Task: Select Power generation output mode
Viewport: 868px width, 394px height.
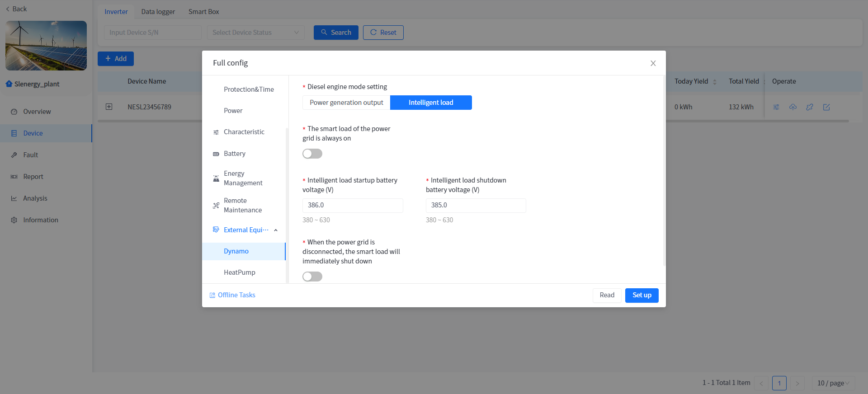Action: 346,103
